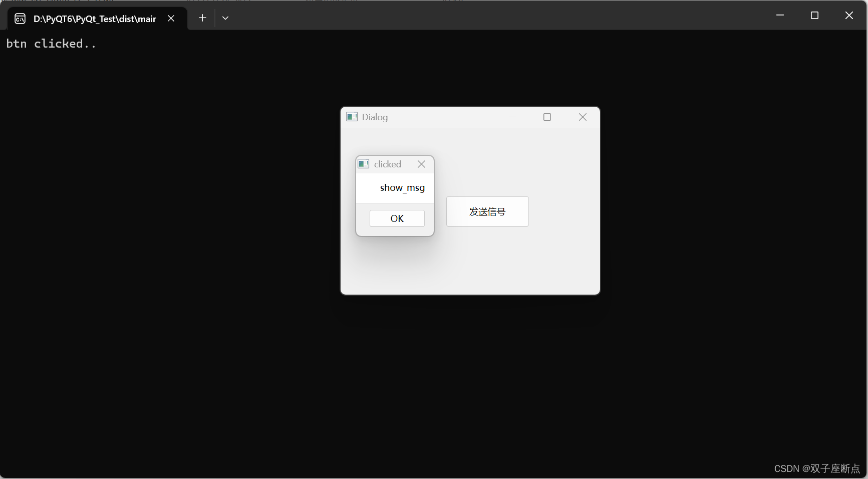Open the terminal profile dropdown
The image size is (868, 479).
(x=225, y=18)
